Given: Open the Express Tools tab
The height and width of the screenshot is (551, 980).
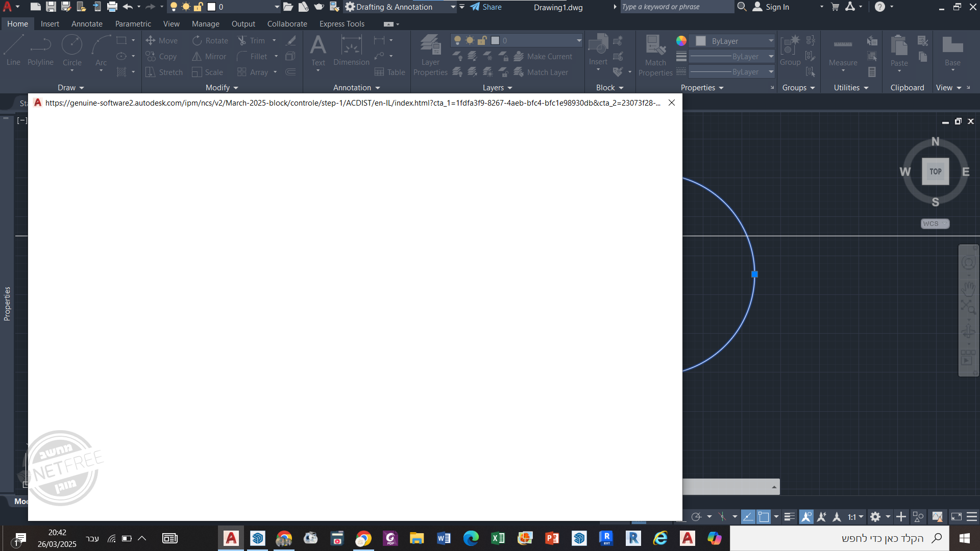Looking at the screenshot, I should tap(341, 24).
